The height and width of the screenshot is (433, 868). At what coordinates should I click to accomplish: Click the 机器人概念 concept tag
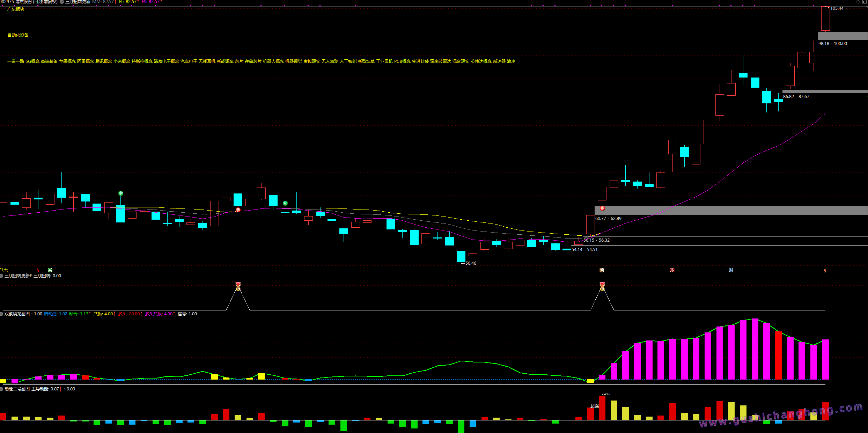pyautogui.click(x=273, y=61)
